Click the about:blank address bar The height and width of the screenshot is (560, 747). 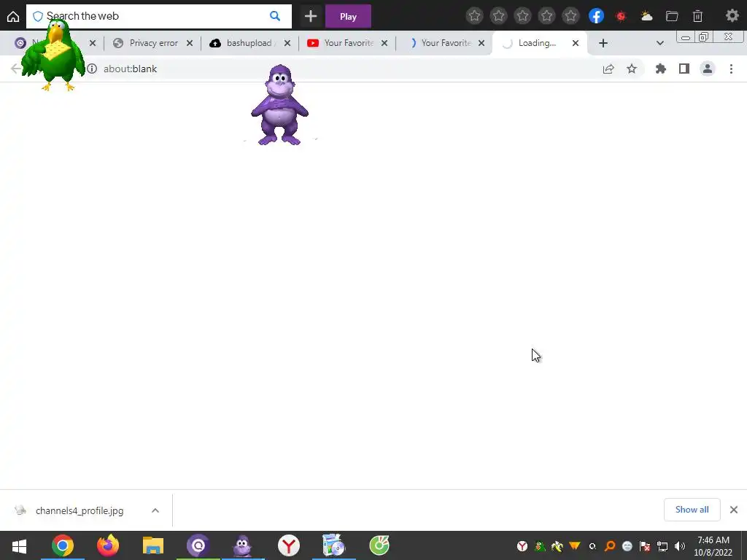(x=343, y=69)
